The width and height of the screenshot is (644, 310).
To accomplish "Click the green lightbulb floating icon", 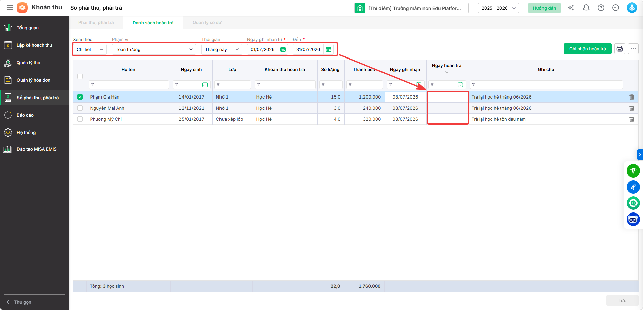I will pyautogui.click(x=633, y=171).
